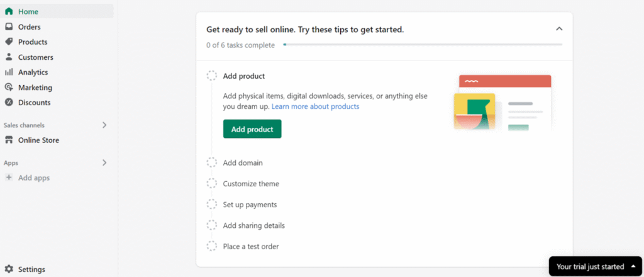
Task: Click the product illustration image
Action: pos(502,103)
